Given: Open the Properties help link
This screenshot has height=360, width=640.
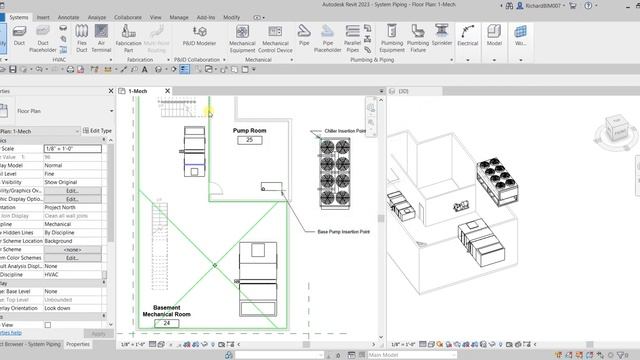Looking at the screenshot, I should 11,333.
